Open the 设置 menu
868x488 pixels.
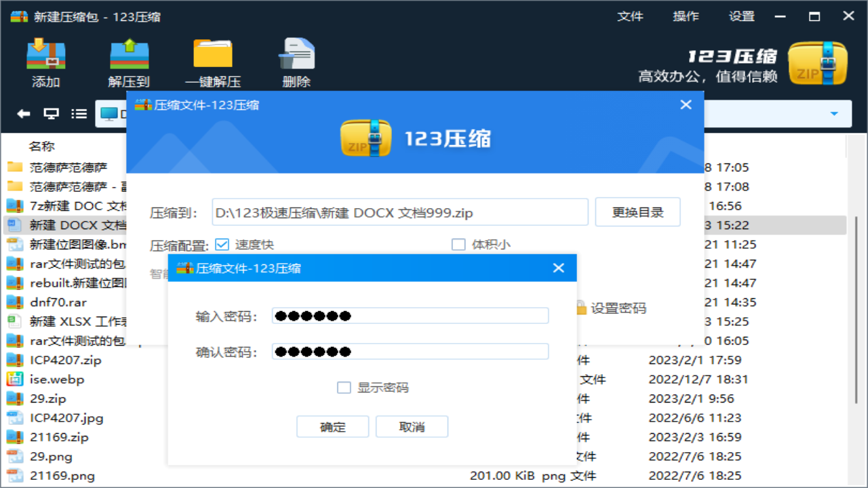coord(741,16)
